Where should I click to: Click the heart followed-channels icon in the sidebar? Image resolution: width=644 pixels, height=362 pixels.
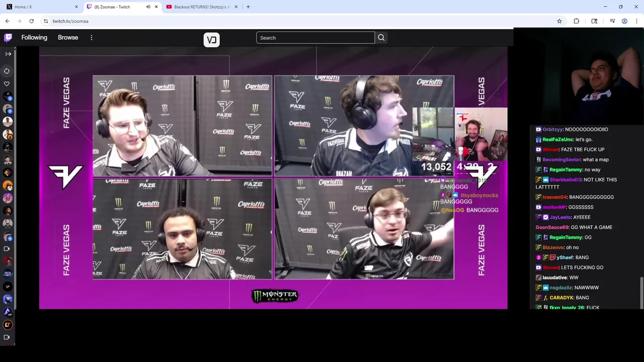click(x=7, y=84)
